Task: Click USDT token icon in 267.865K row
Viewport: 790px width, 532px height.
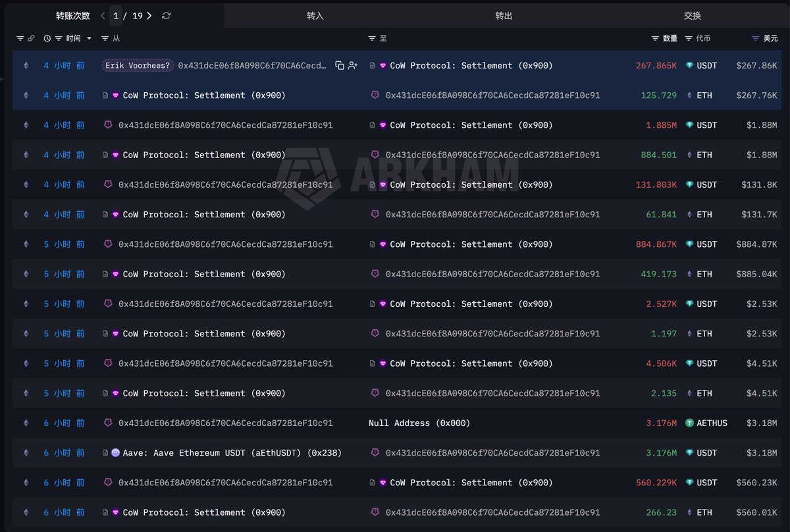Action: pos(689,65)
